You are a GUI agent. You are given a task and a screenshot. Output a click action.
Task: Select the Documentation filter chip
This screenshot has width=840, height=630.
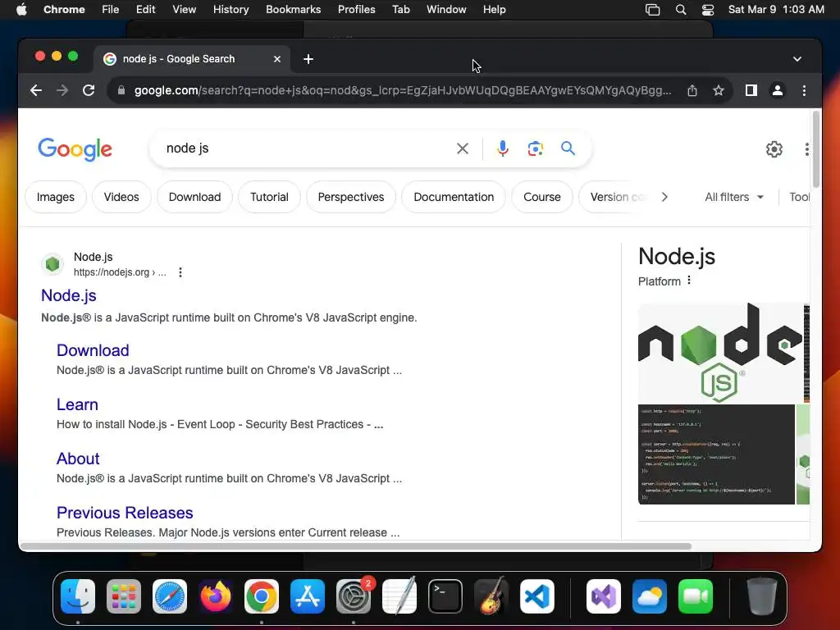(x=454, y=197)
